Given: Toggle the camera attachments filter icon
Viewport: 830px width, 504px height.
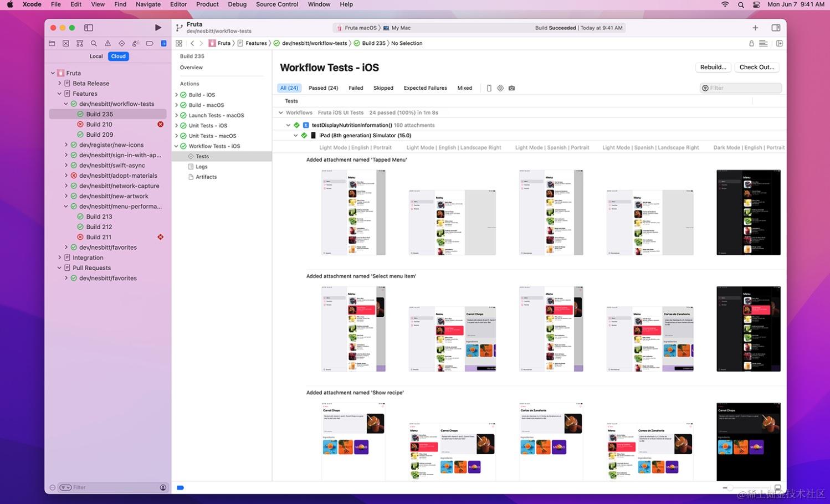Looking at the screenshot, I should 511,88.
